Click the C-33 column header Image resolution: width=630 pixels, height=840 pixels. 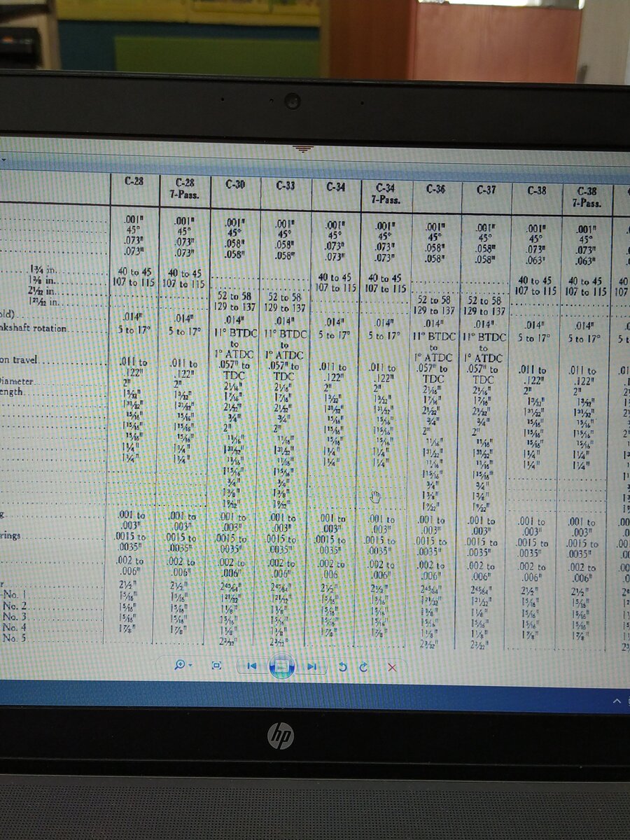coord(285,185)
